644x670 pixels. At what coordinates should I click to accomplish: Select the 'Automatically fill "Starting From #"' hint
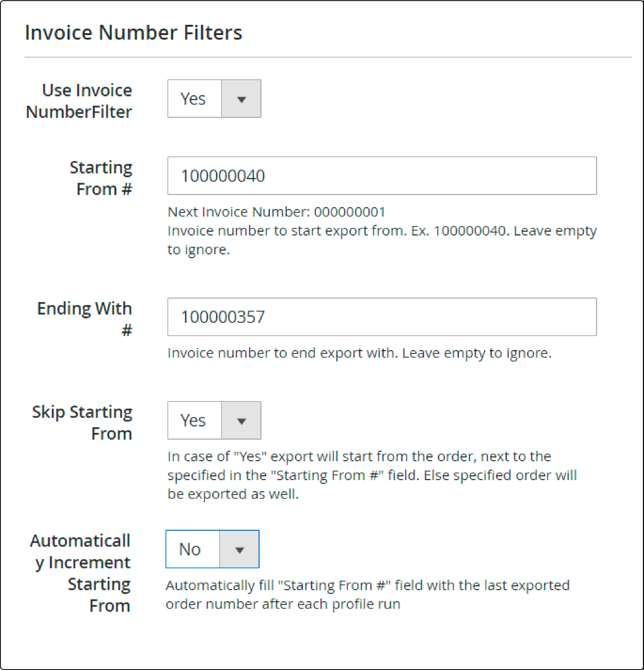[368, 595]
